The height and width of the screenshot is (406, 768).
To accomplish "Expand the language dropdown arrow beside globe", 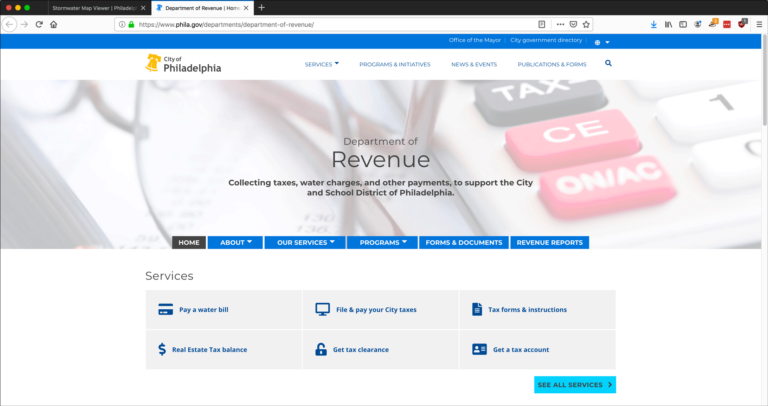I will (607, 43).
